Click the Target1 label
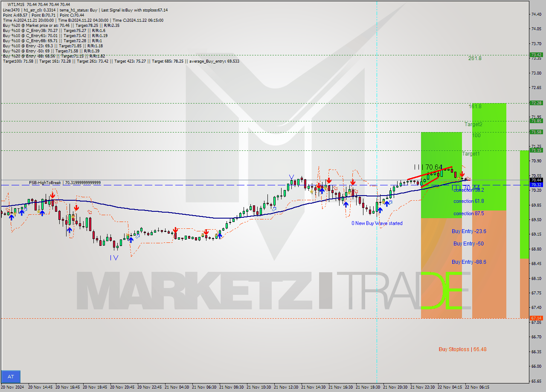 470,153
